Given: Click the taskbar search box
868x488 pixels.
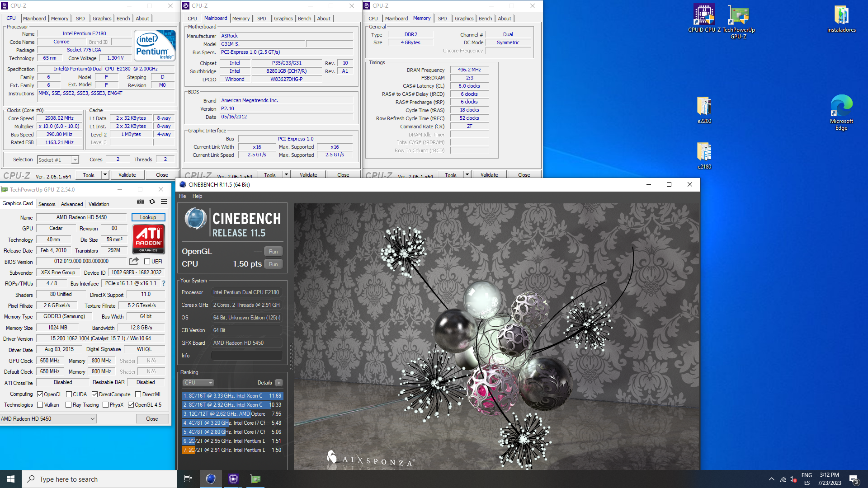Looking at the screenshot, I should pos(99,479).
